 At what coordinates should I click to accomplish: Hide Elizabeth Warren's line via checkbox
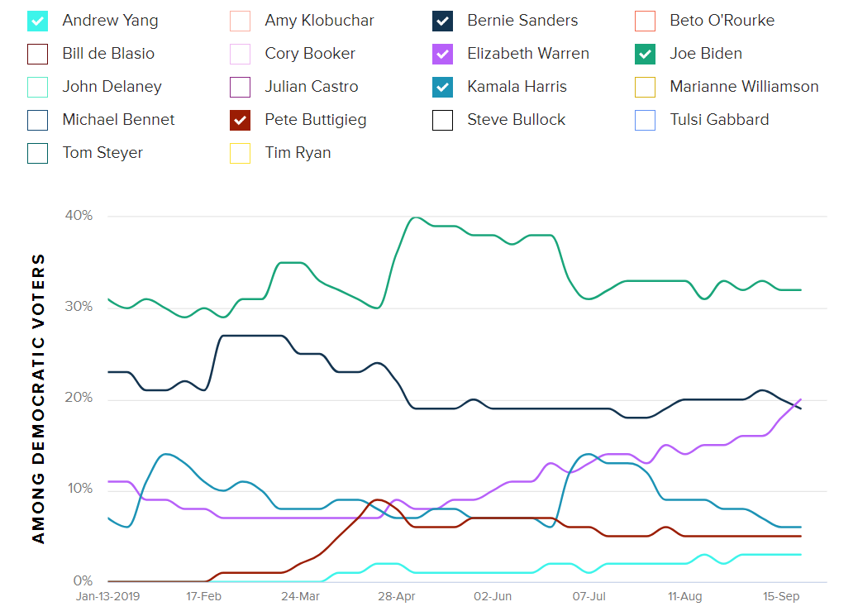click(x=442, y=54)
